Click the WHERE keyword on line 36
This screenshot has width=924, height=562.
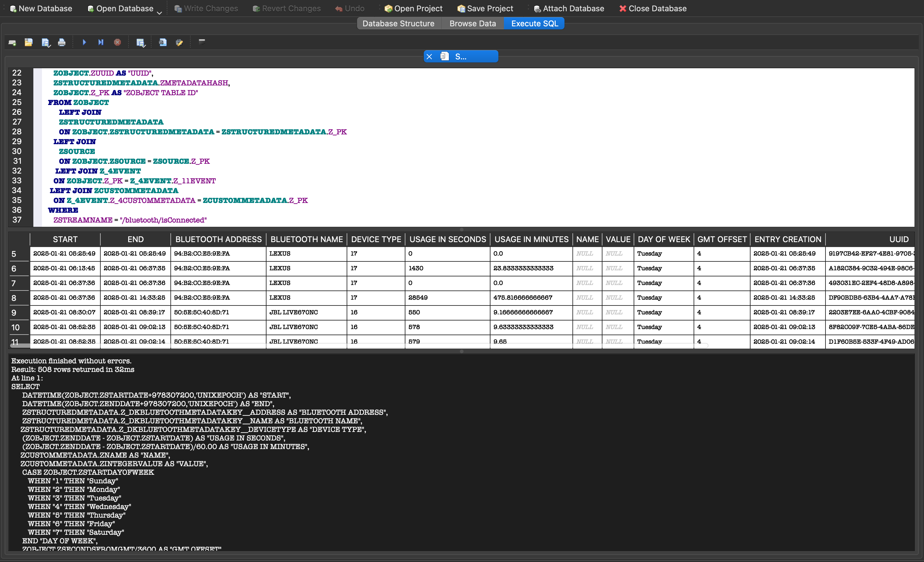point(63,211)
